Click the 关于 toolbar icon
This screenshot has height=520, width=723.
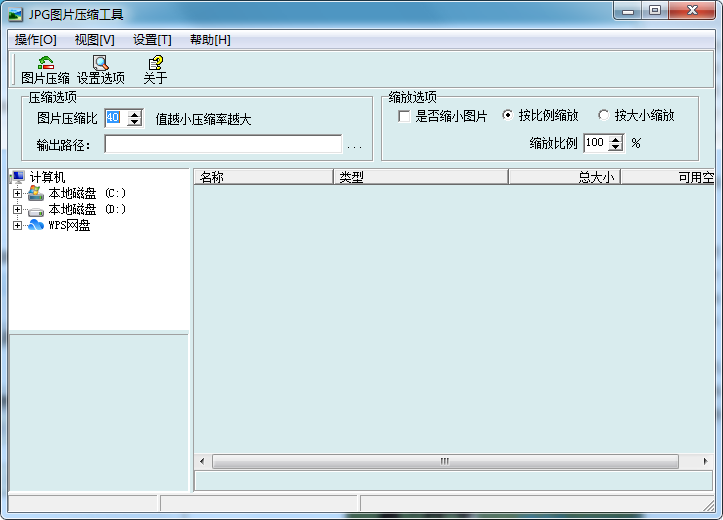[155, 63]
